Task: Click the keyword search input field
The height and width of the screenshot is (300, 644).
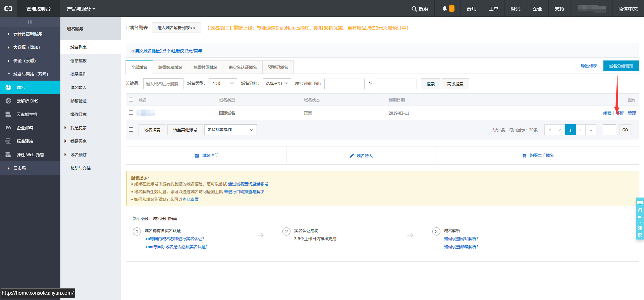Action: [163, 84]
